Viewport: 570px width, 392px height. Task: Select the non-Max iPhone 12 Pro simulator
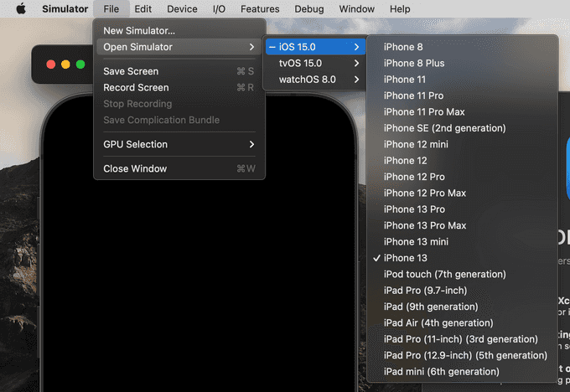(x=463, y=177)
